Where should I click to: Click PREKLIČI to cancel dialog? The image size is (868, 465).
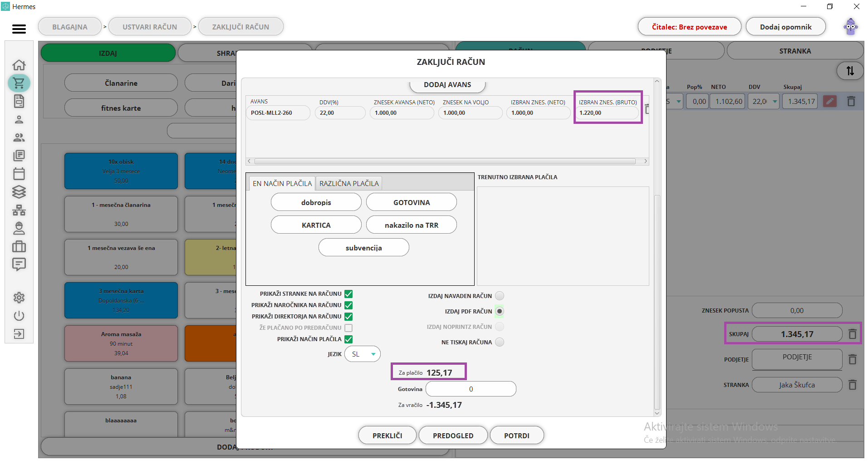point(387,436)
